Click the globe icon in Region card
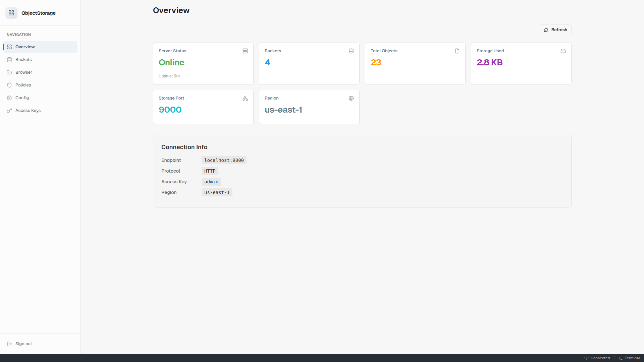The height and width of the screenshot is (362, 644). click(x=351, y=98)
